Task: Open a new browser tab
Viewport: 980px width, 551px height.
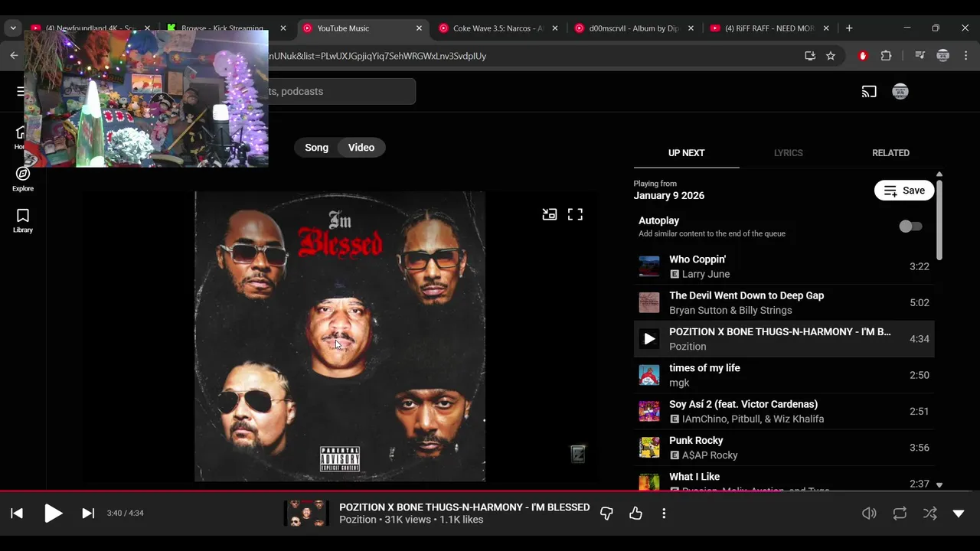Action: click(849, 28)
